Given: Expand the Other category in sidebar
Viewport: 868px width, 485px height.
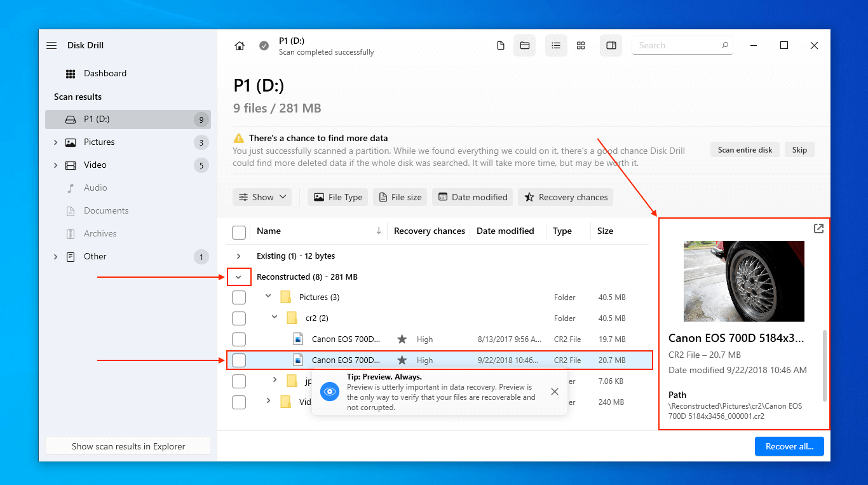Looking at the screenshot, I should 55,257.
